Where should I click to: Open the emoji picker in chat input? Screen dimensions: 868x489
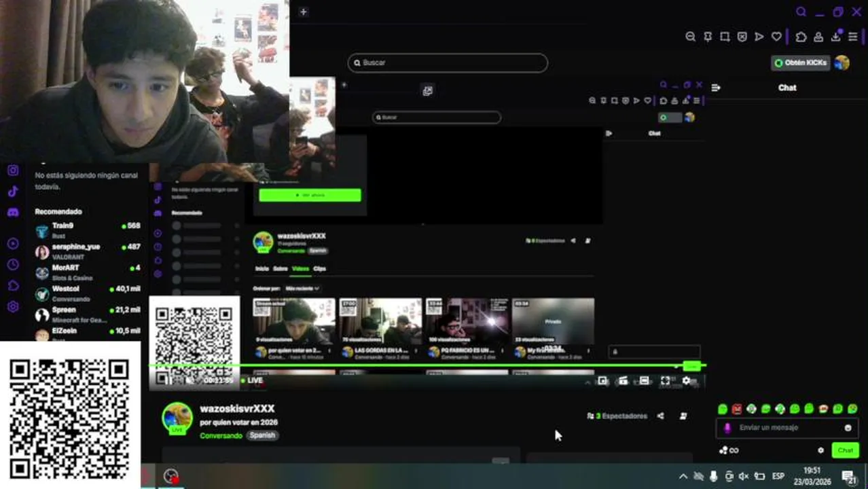(x=848, y=428)
